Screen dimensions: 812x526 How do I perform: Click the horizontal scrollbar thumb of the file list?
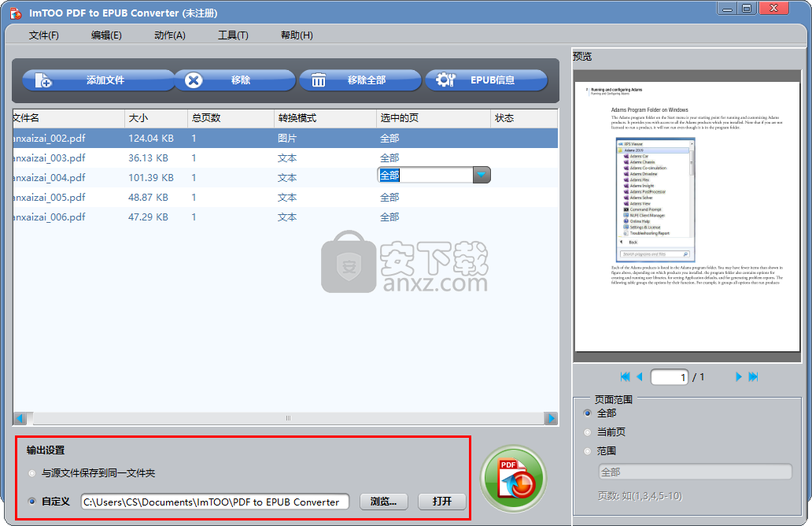coord(289,418)
